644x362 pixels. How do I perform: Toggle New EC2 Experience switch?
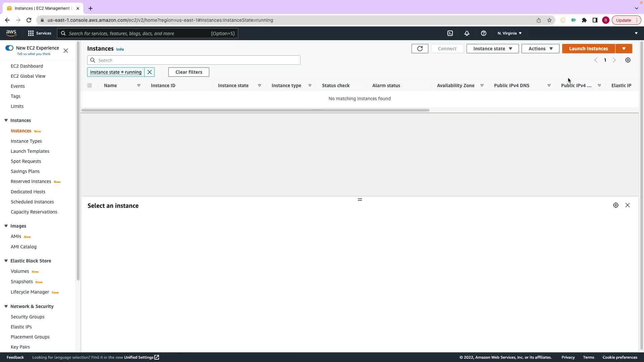pos(9,48)
